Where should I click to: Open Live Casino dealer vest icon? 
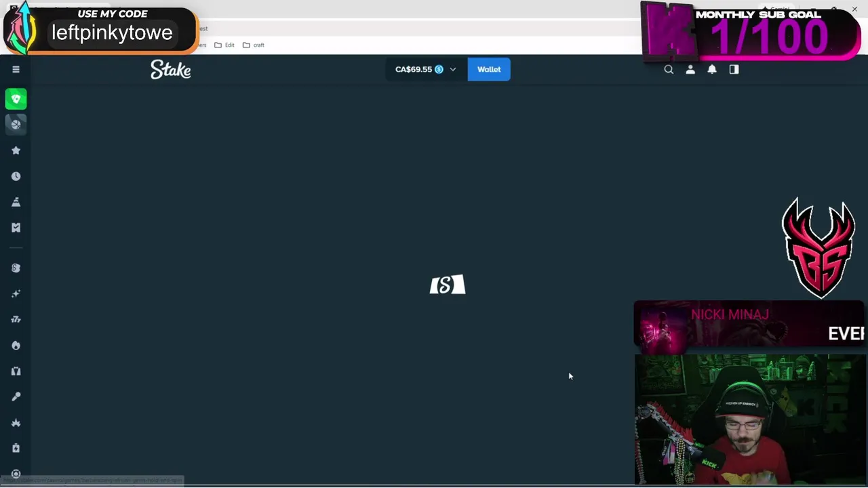coord(16,371)
